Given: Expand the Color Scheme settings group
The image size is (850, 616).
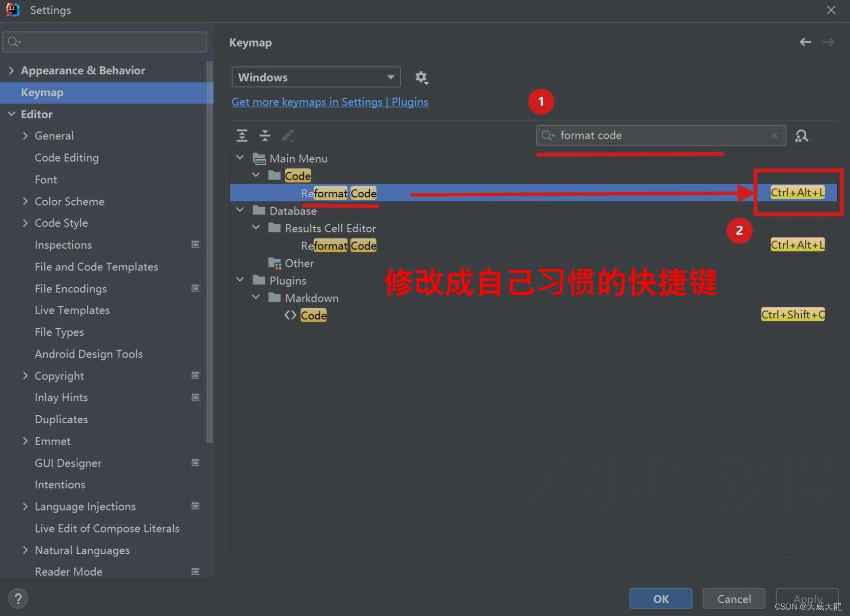Looking at the screenshot, I should 25,201.
